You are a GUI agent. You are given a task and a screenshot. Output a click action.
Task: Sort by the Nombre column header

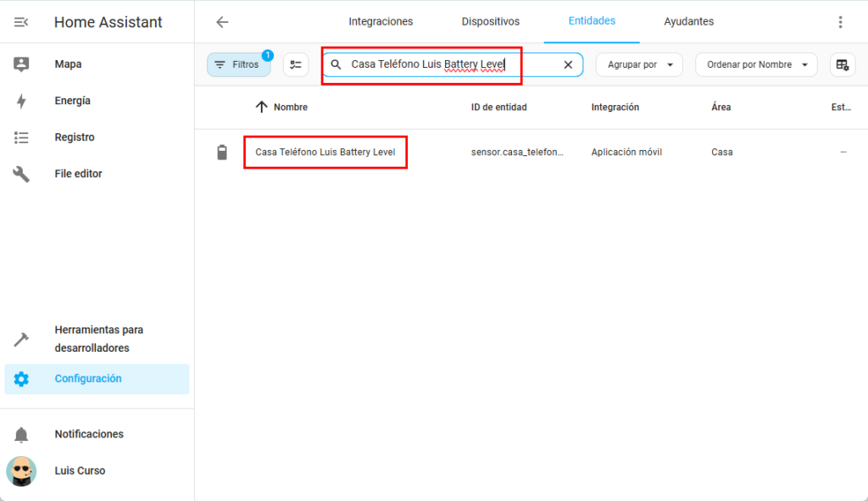(x=290, y=108)
